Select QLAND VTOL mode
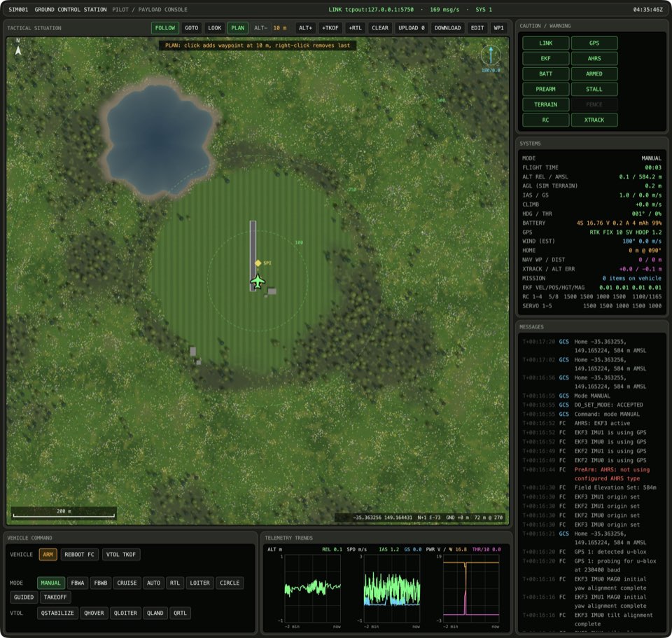Screen dimensions: 672x638 (x=155, y=613)
